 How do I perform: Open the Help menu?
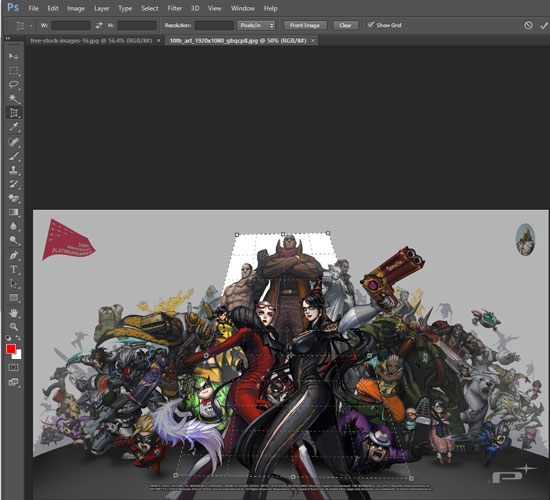point(270,8)
